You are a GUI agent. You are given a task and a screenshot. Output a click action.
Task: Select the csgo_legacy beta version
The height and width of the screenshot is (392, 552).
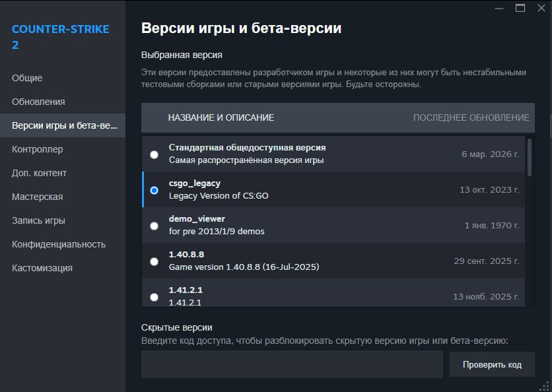(154, 190)
